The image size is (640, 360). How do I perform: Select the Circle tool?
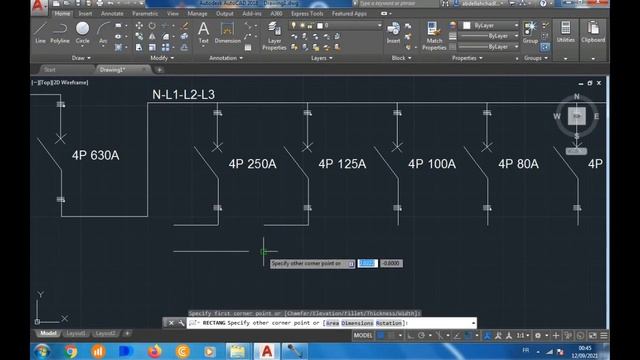(82, 33)
